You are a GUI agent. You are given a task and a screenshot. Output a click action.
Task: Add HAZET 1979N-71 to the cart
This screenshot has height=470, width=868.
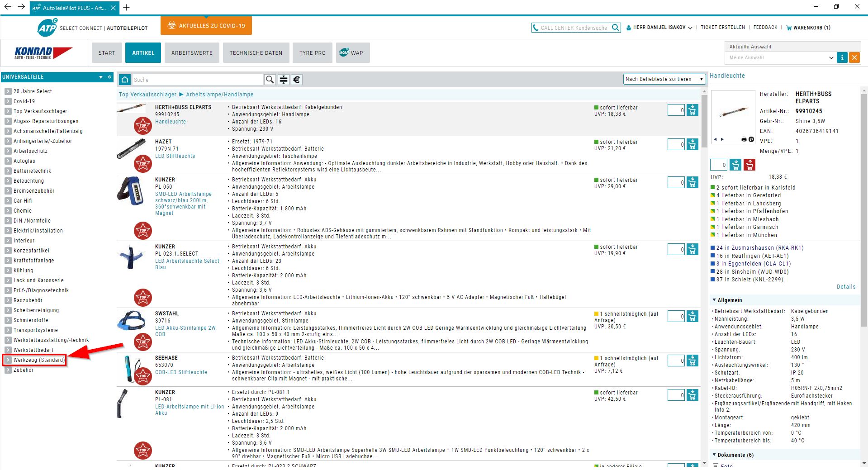[693, 144]
